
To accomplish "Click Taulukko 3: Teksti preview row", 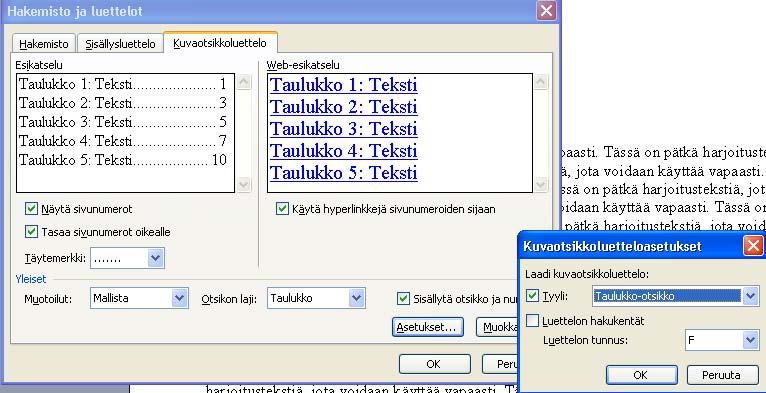I will [x=123, y=122].
